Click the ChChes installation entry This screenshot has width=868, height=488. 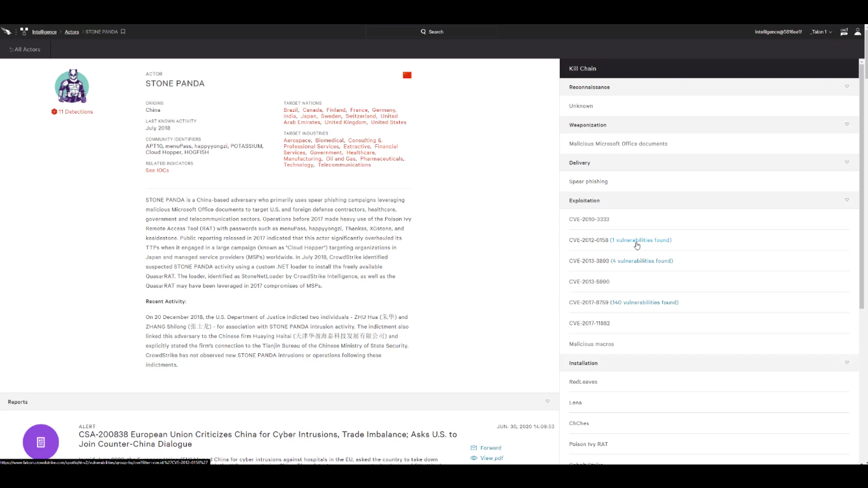click(579, 423)
